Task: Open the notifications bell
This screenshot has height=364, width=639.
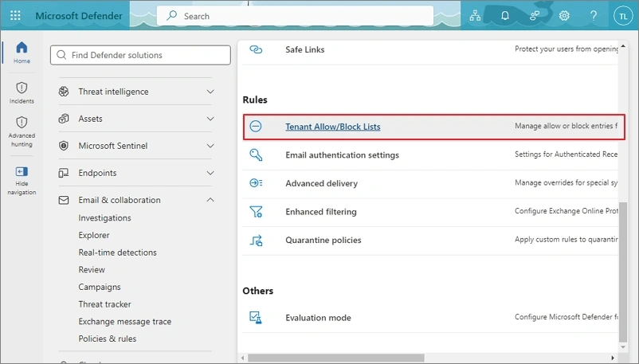Action: 505,16
